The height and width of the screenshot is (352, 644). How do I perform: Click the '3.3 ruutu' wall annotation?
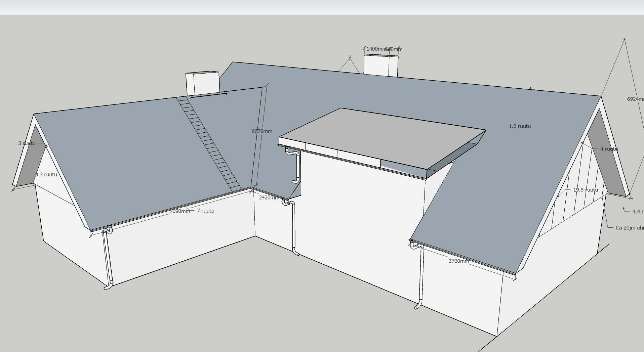[x=46, y=175]
